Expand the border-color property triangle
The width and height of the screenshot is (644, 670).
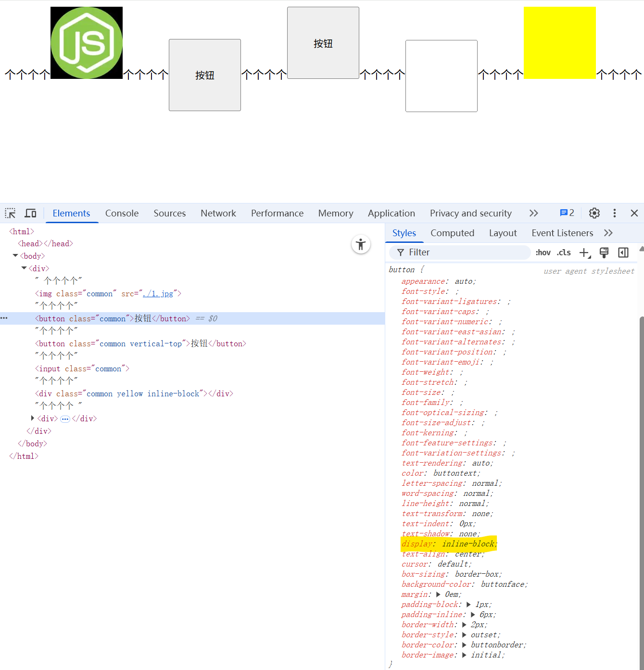[464, 645]
